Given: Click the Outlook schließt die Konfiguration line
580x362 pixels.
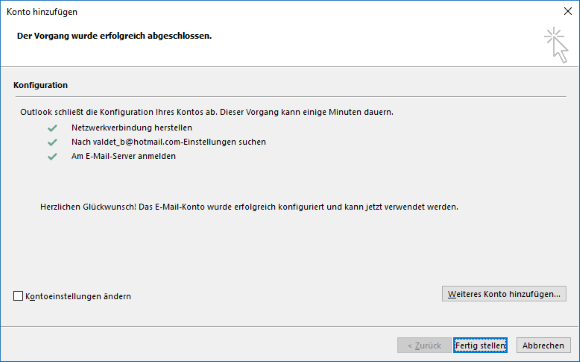Looking at the screenshot, I should click(207, 112).
